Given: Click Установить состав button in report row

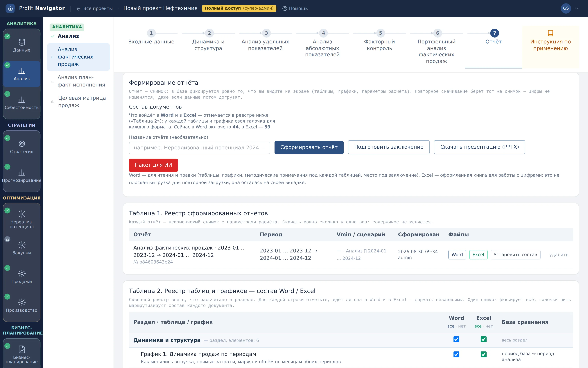Looking at the screenshot, I should tap(515, 255).
